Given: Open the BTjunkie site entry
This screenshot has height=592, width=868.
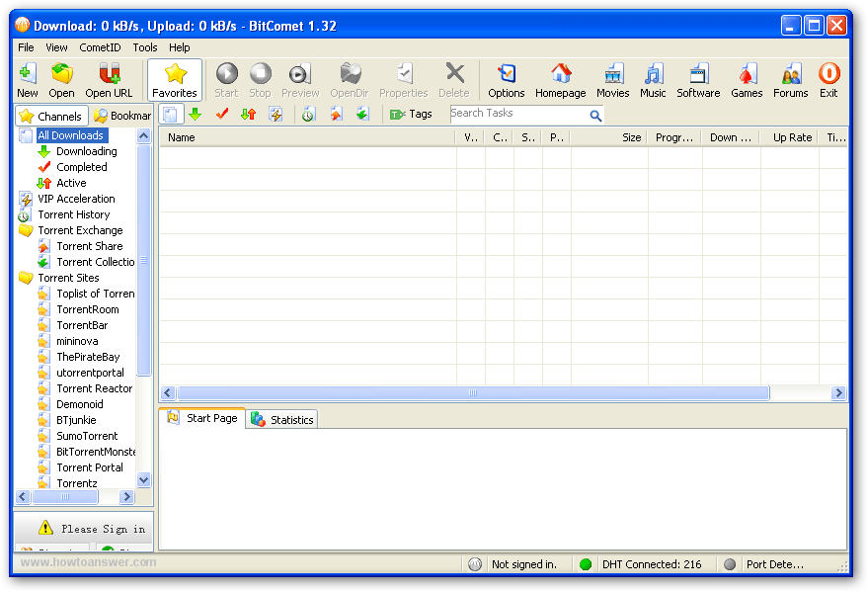Looking at the screenshot, I should coord(76,420).
